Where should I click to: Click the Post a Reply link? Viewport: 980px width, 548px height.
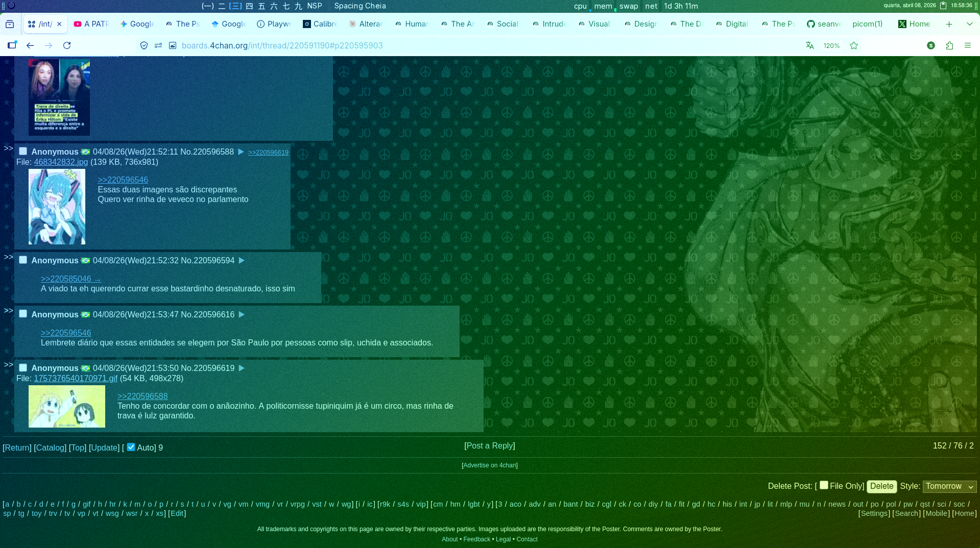(x=490, y=446)
